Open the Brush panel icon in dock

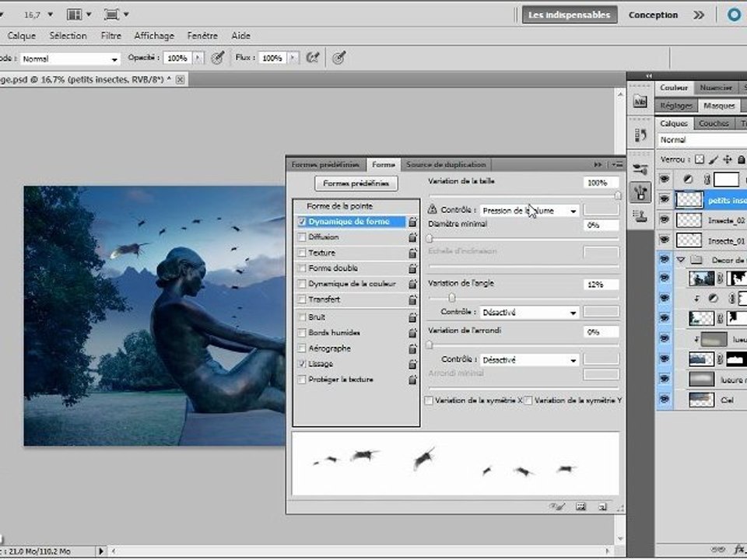(640, 192)
